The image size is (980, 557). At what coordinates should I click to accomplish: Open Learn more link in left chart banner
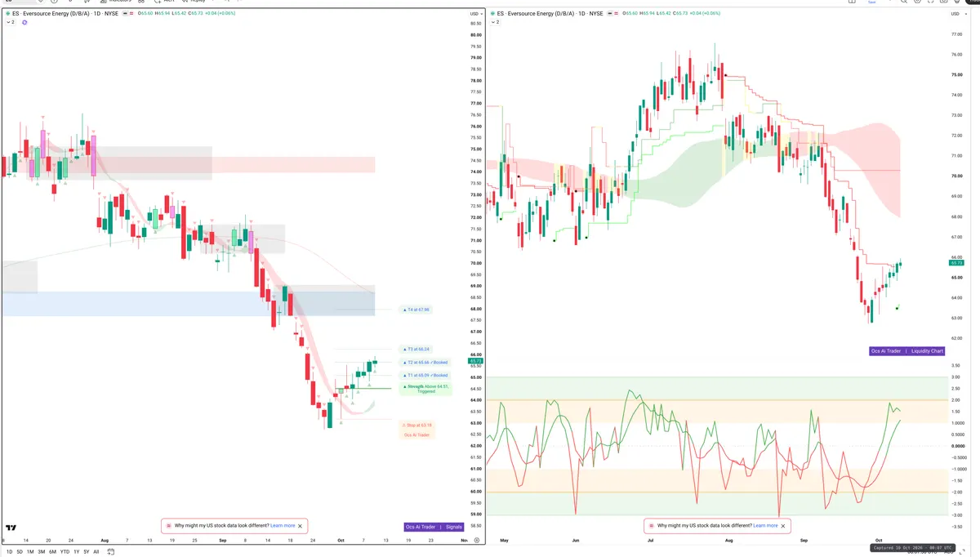coord(283,526)
